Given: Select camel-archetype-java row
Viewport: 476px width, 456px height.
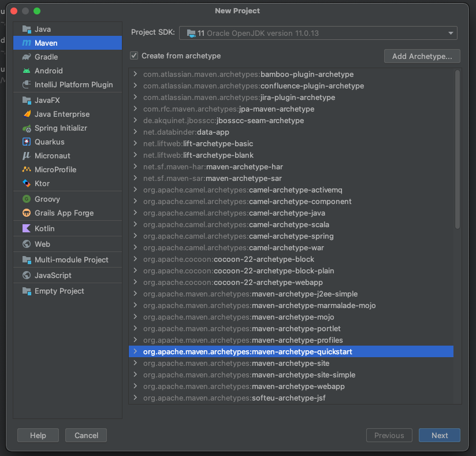Looking at the screenshot, I should tap(291, 213).
